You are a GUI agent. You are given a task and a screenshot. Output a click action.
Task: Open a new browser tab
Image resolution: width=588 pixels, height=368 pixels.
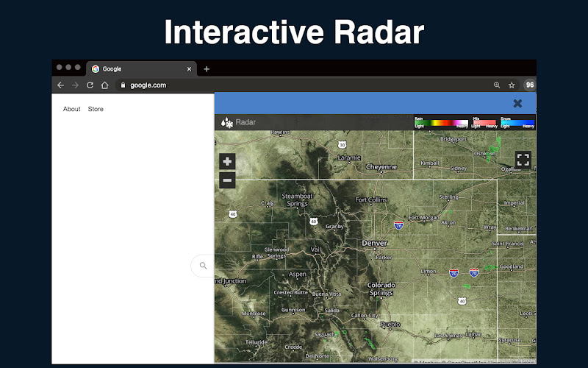point(207,69)
